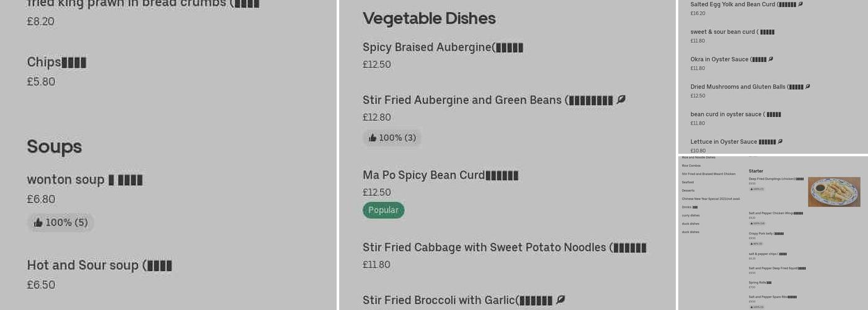Click the thumbs-up 100% (3) rating badge
Screen dimensions: 868x310
pyautogui.click(x=392, y=138)
